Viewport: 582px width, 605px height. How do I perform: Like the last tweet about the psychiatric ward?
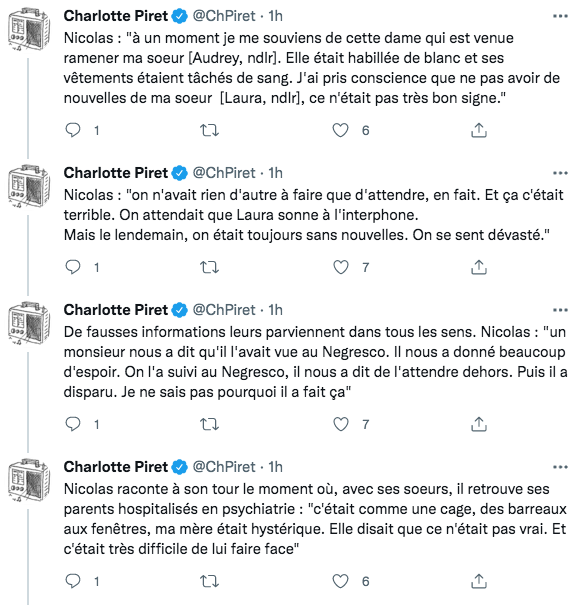tap(340, 581)
